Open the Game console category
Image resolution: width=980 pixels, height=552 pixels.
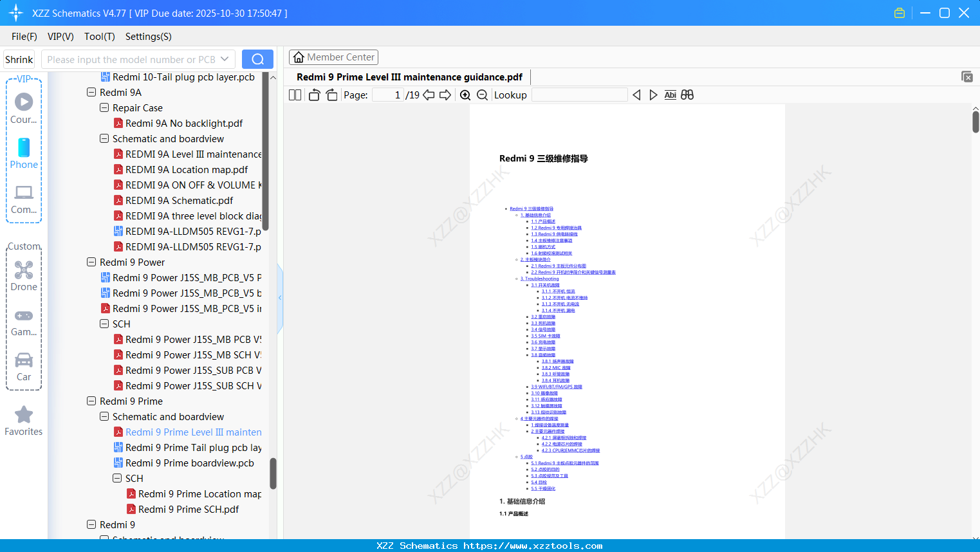(24, 315)
